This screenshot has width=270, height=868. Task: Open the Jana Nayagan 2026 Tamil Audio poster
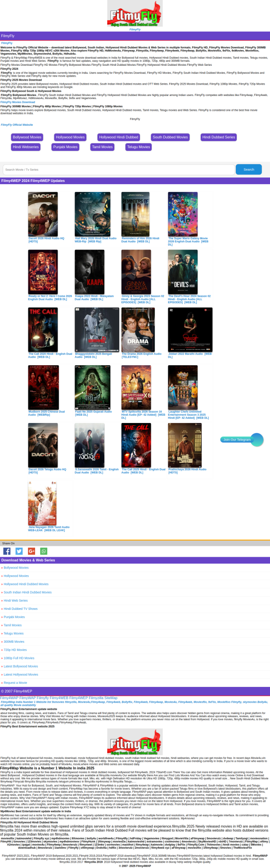42,503
